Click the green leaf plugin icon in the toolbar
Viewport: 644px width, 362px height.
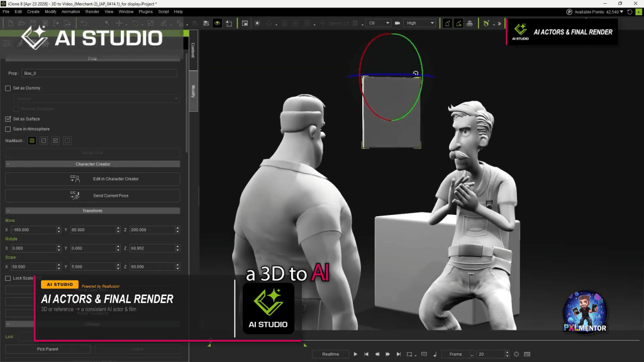click(x=486, y=23)
